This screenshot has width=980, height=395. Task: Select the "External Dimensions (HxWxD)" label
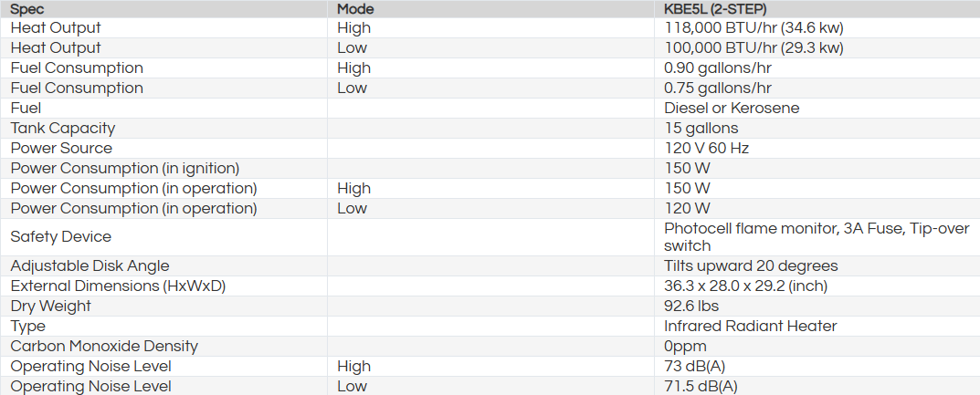[118, 286]
